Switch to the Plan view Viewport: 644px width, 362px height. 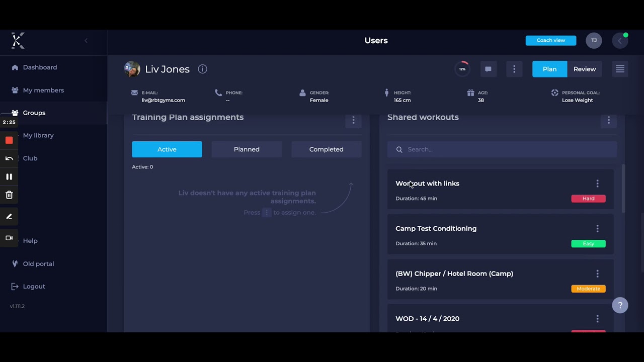pyautogui.click(x=549, y=69)
